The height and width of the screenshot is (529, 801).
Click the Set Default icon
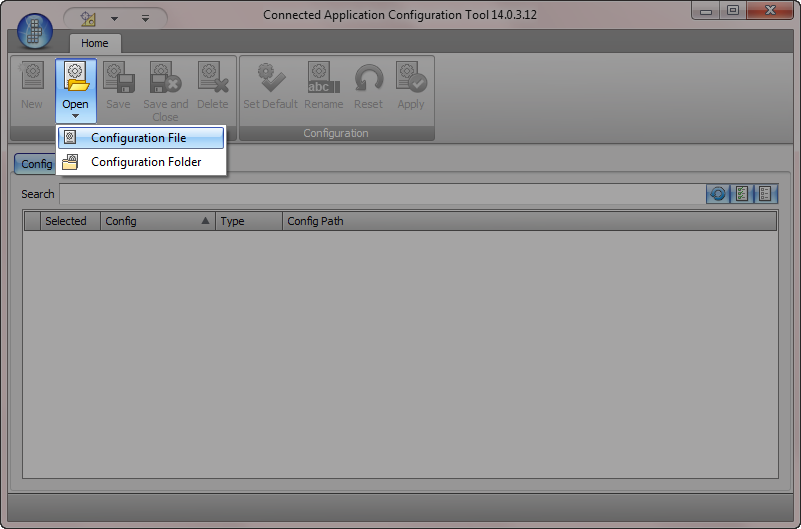[271, 77]
